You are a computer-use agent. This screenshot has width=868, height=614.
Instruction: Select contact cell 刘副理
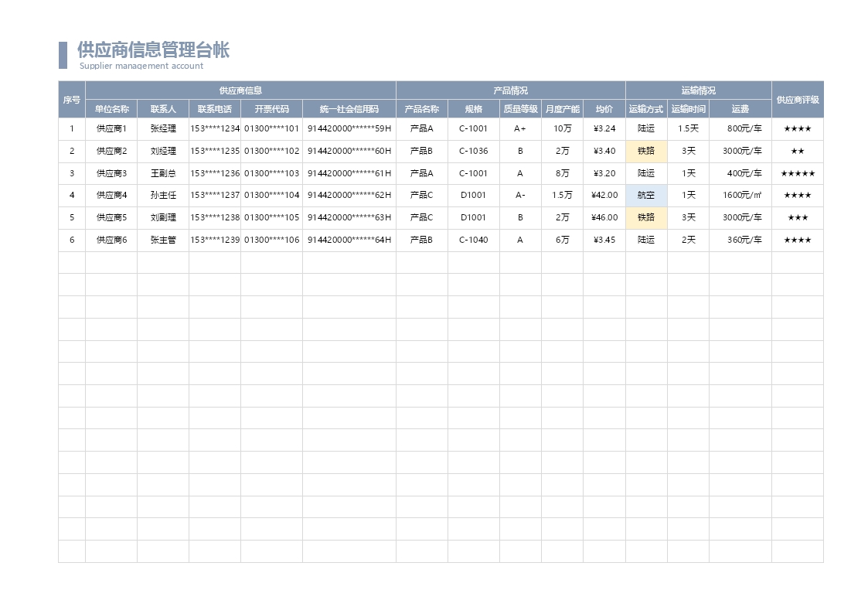point(163,217)
